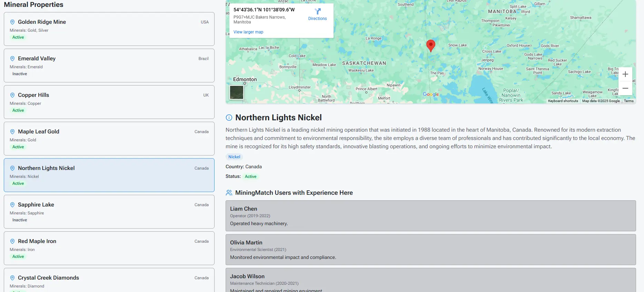The image size is (644, 292).
Task: Click the pin icon beside Golden Ridge Mine
Action: 12,22
